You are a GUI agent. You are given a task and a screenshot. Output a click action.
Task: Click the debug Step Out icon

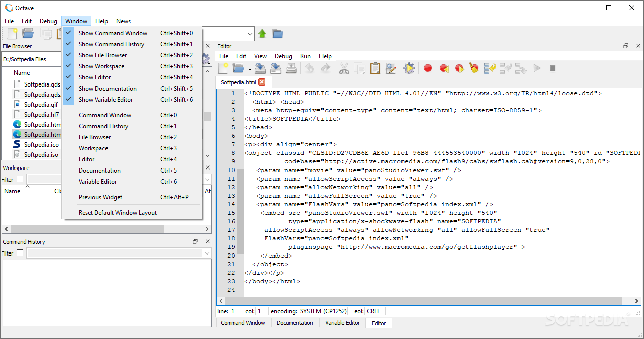521,68
